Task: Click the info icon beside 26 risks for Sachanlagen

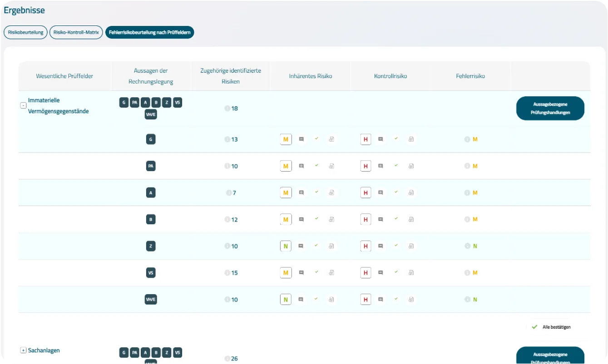Action: pos(227,359)
